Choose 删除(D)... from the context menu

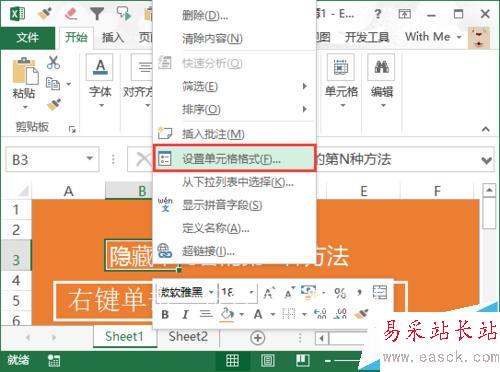click(234, 15)
